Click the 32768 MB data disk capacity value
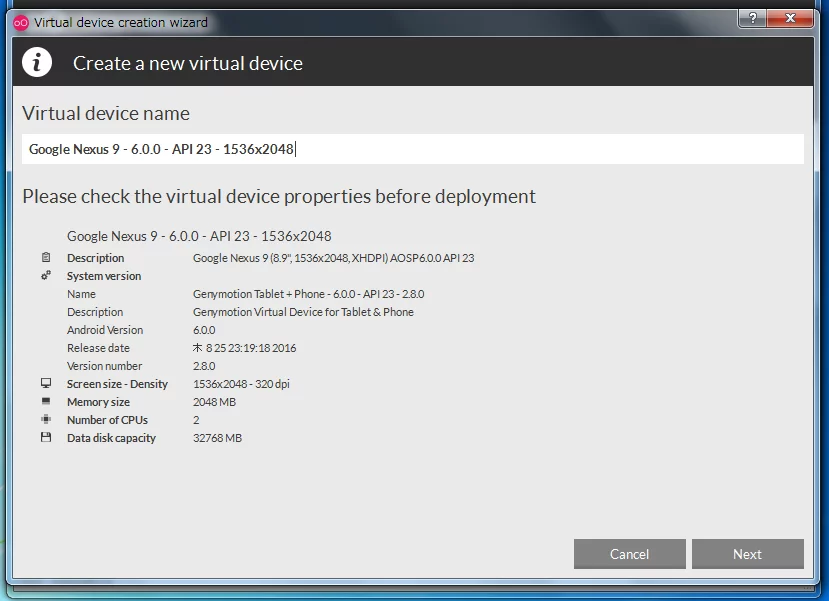This screenshot has width=829, height=601. 217,438
